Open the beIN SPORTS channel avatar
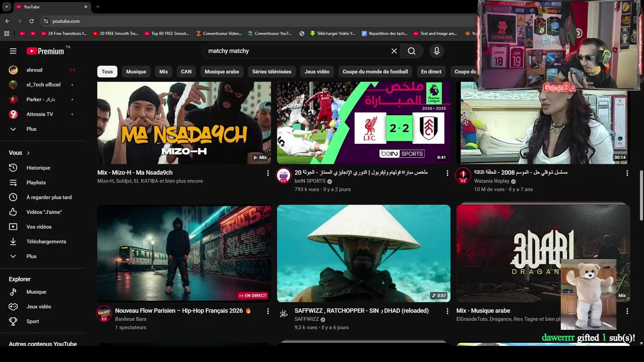 click(284, 175)
